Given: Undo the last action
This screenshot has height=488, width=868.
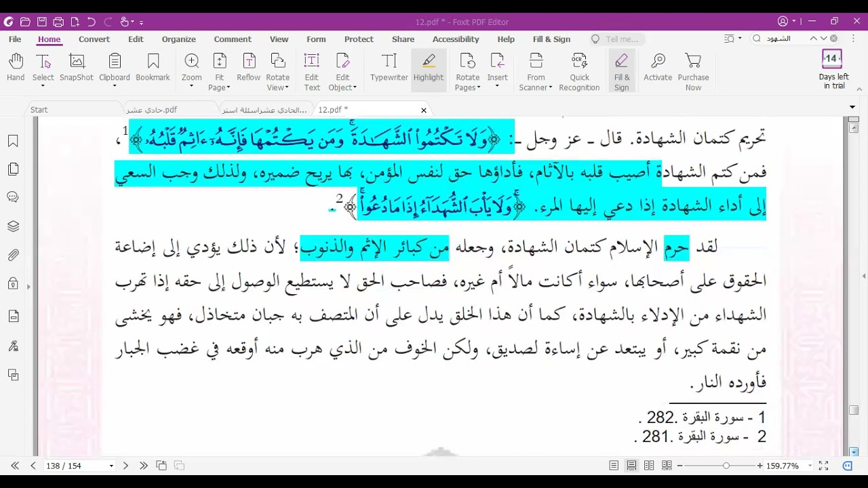Looking at the screenshot, I should click(91, 22).
